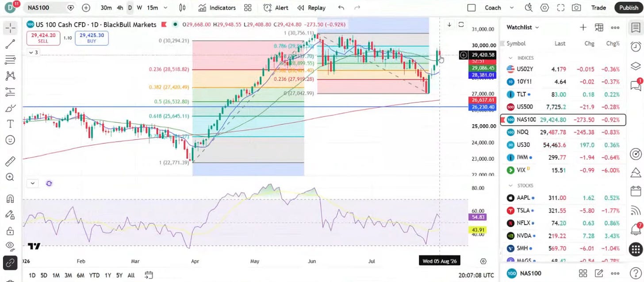Collapse the RSI pane legend chevron

[33, 183]
